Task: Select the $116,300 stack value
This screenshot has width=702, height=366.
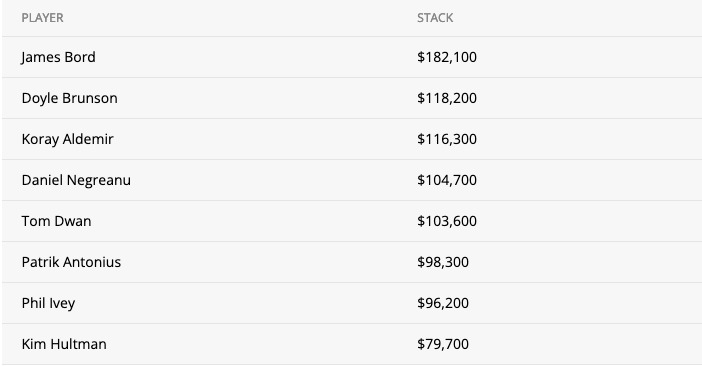Action: [447, 139]
